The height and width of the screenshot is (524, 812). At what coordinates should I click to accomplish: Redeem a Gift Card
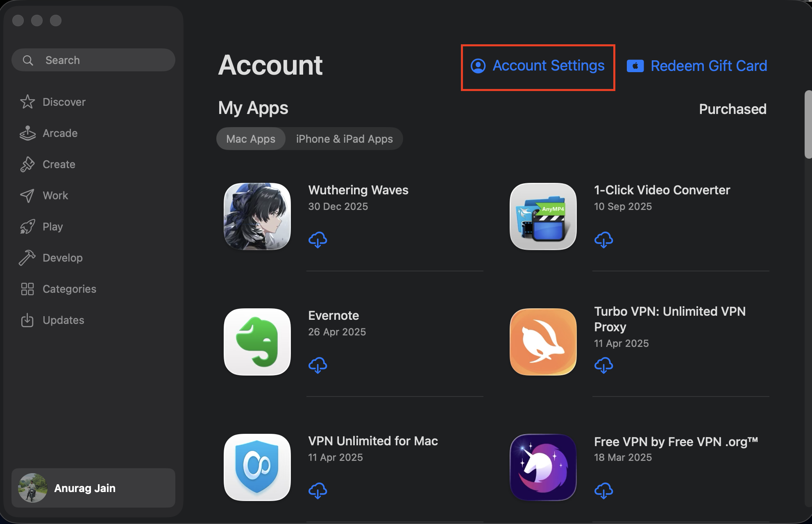pyautogui.click(x=708, y=66)
